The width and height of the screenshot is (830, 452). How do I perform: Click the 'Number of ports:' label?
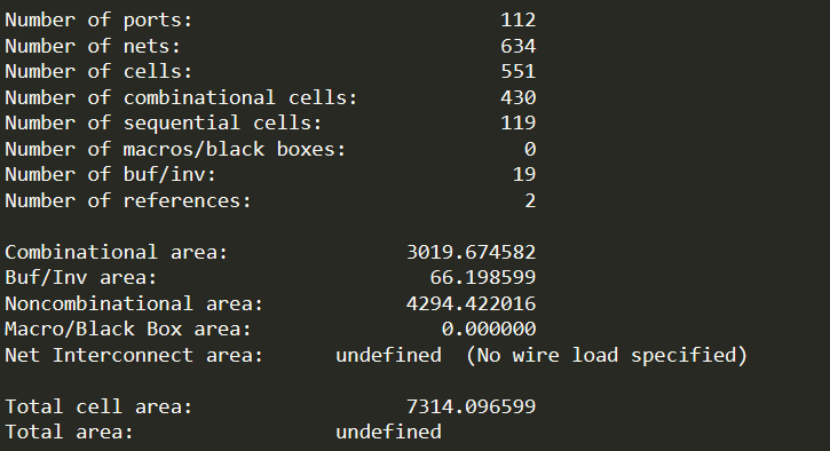pos(98,21)
